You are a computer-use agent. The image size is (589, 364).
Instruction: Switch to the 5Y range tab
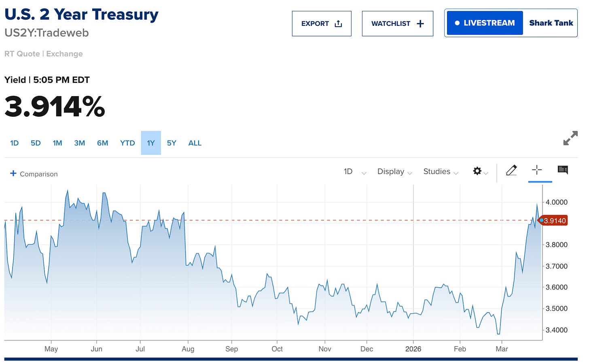tap(171, 143)
